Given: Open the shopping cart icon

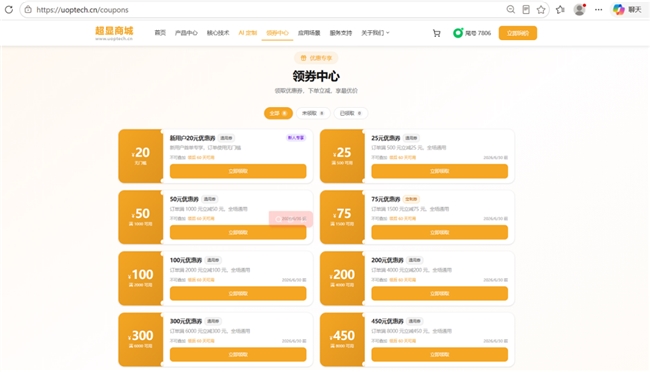Looking at the screenshot, I should click(x=437, y=33).
